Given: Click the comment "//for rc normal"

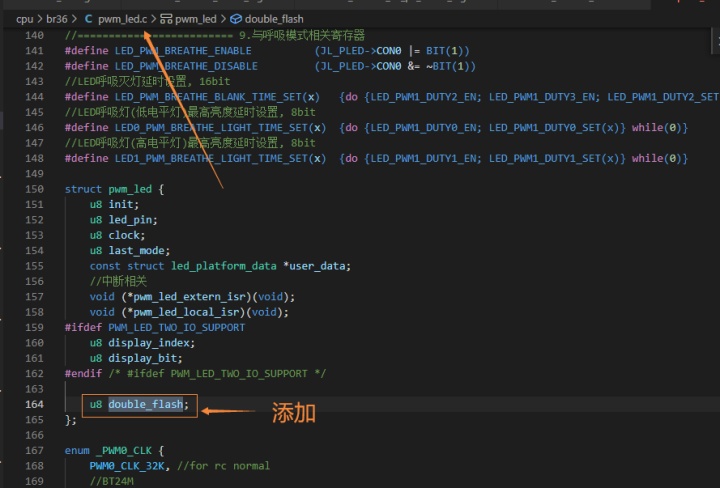Looking at the screenshot, I should [223, 466].
